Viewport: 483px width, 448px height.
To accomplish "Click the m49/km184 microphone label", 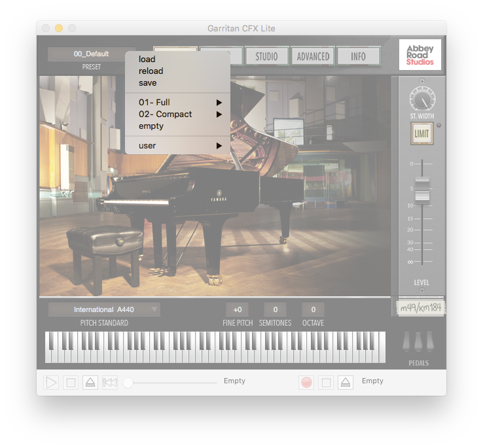I will 421,307.
